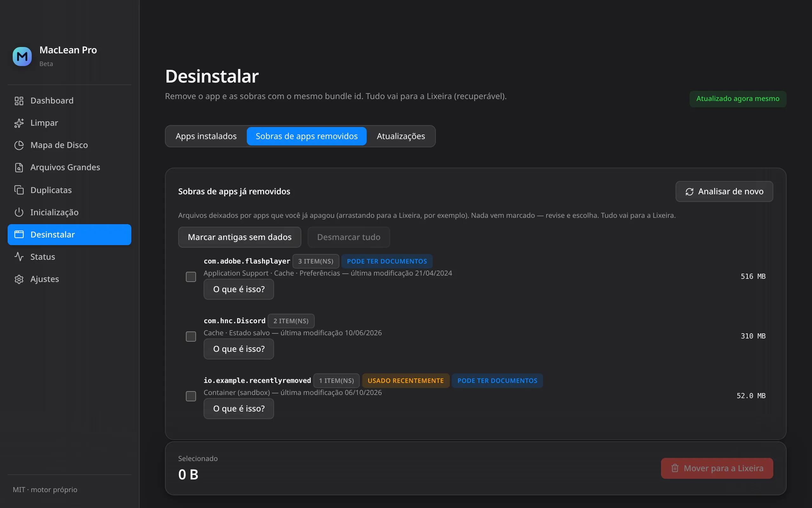Click the io.example.recentlyremoved bundle name
This screenshot has width=812, height=508.
pos(257,380)
